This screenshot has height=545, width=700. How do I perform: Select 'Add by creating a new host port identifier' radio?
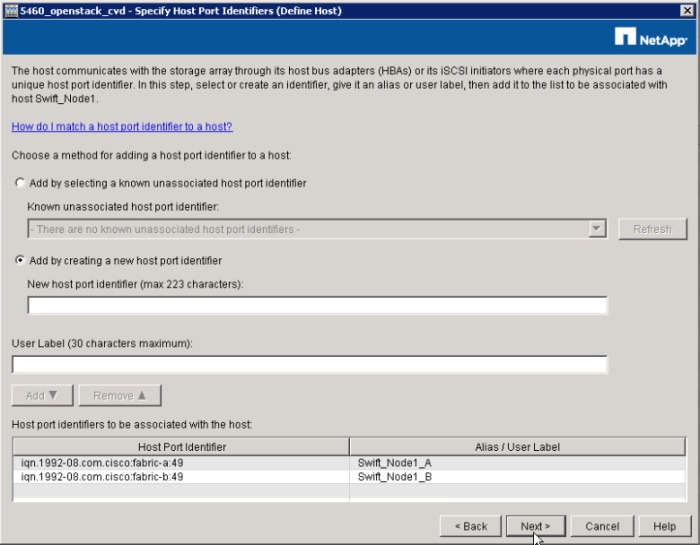point(20,260)
